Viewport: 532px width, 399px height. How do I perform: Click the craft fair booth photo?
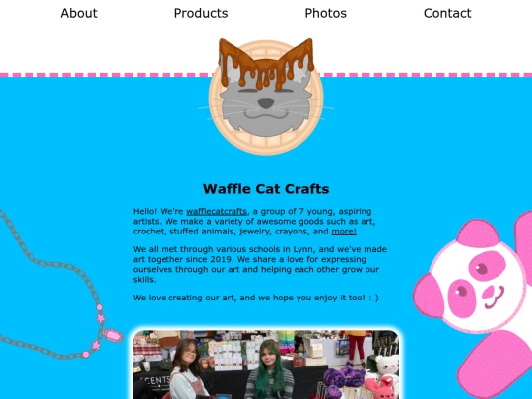(266, 365)
